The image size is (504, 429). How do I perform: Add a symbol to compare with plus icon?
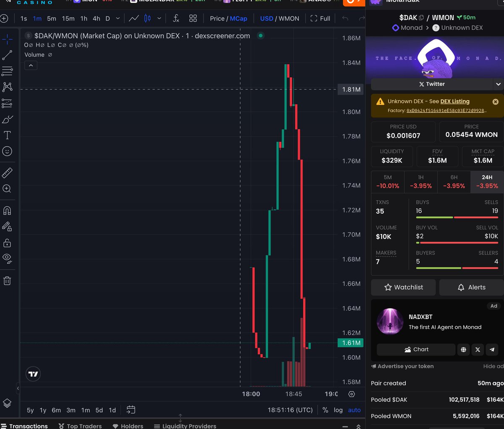coord(4,18)
